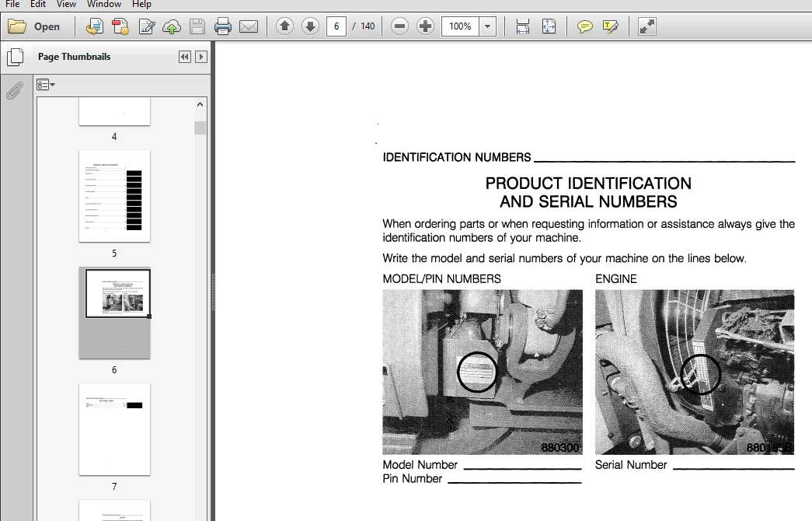The width and height of the screenshot is (812, 521).
Task: Open the thumbnail options dropdown menu
Action: (x=46, y=85)
